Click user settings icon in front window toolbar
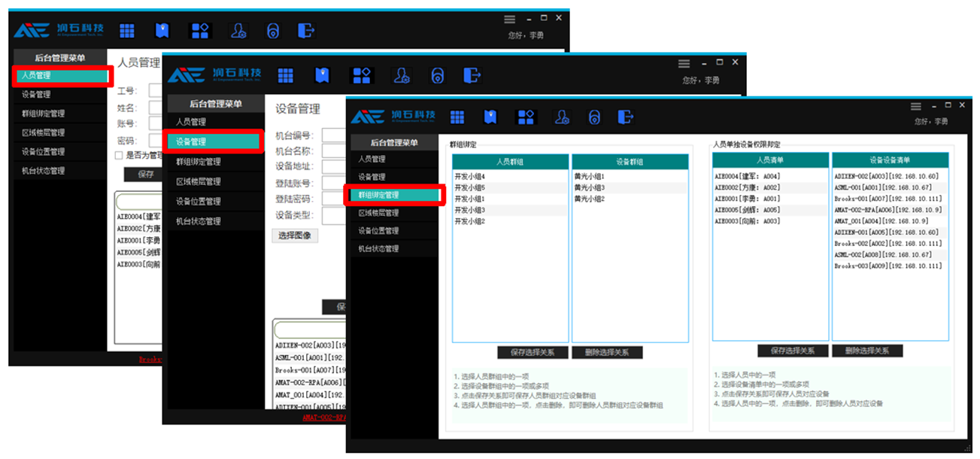 click(561, 117)
